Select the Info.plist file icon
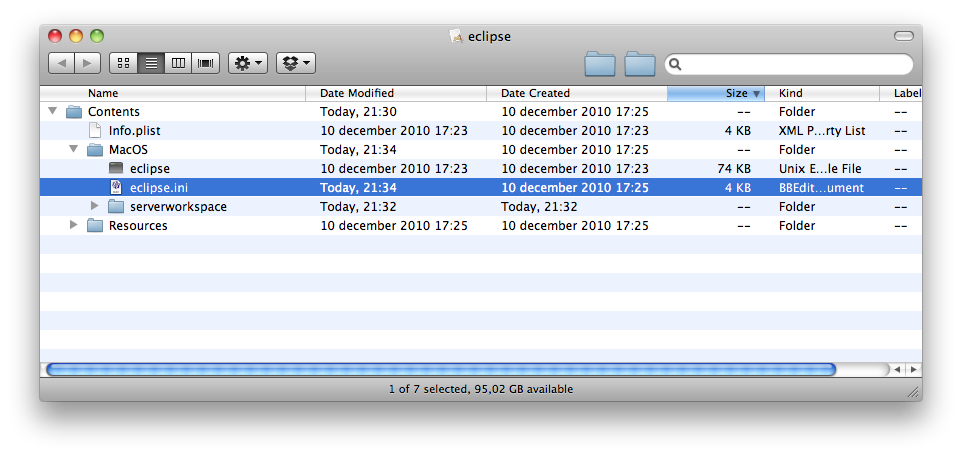Image resolution: width=962 pixels, height=456 pixels. point(94,130)
